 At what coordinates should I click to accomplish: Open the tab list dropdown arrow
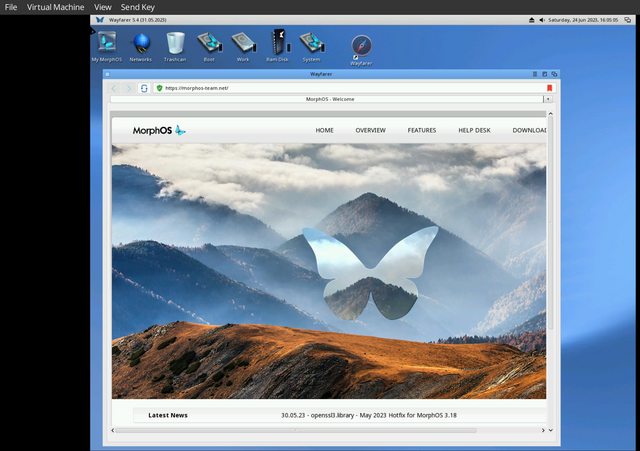click(548, 99)
